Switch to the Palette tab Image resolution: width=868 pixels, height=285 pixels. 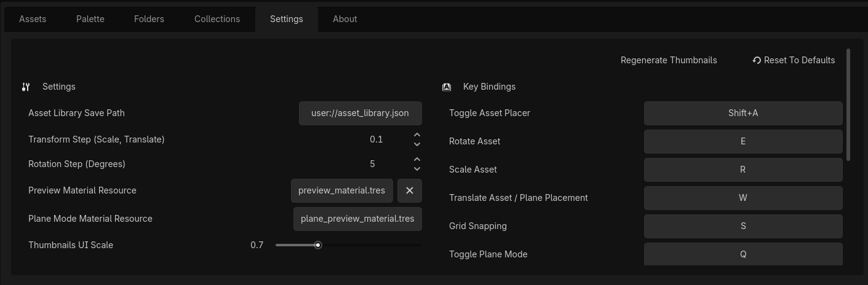(x=90, y=19)
